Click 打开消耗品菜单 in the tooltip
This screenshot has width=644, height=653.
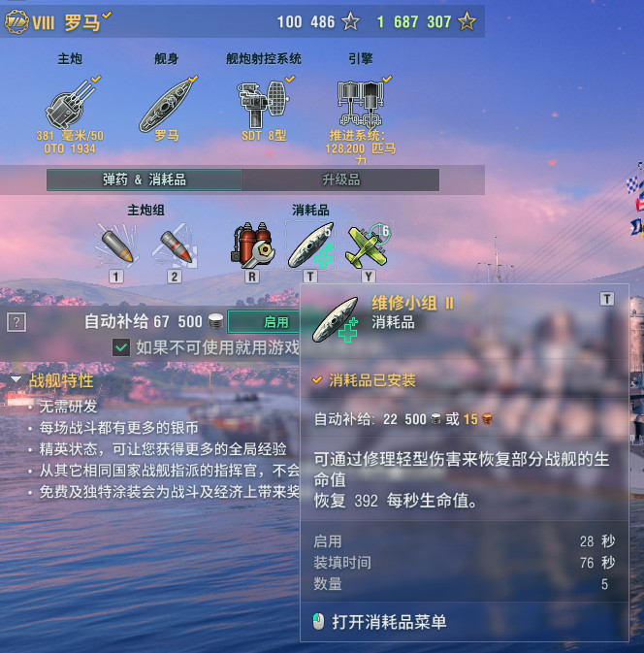coord(389,622)
